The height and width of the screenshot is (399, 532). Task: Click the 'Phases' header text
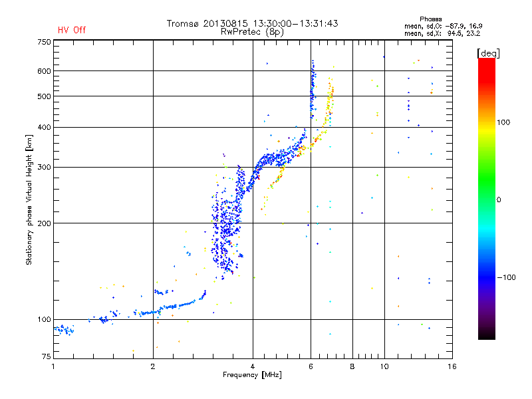tap(430, 19)
